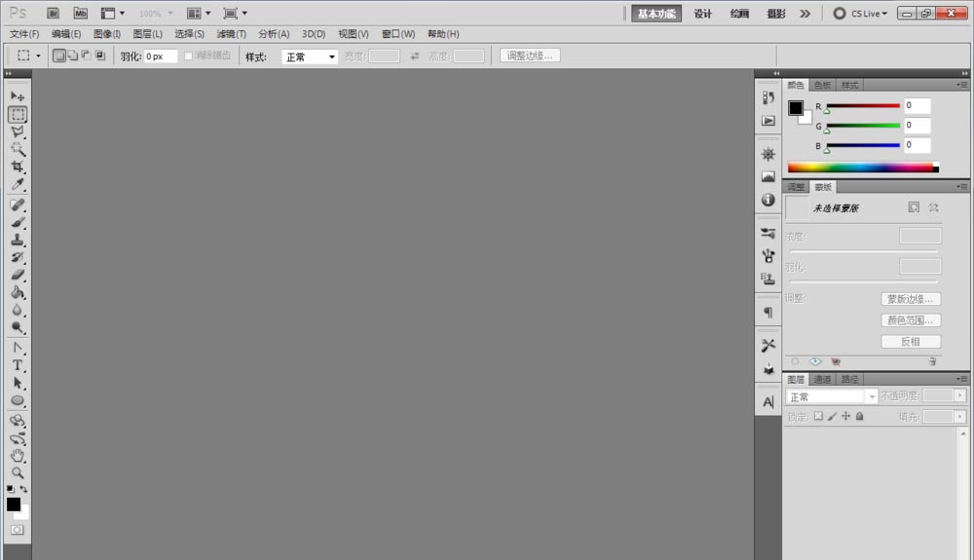The height and width of the screenshot is (560, 974).
Task: Open the Character panel icon
Action: (768, 402)
